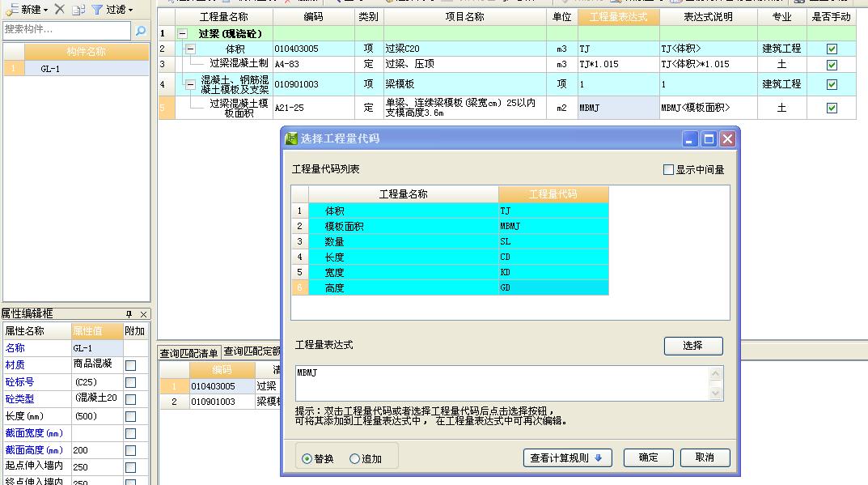This screenshot has height=485, width=868.
Task: Click in the 工程量表达式 text box
Action: coord(502,383)
